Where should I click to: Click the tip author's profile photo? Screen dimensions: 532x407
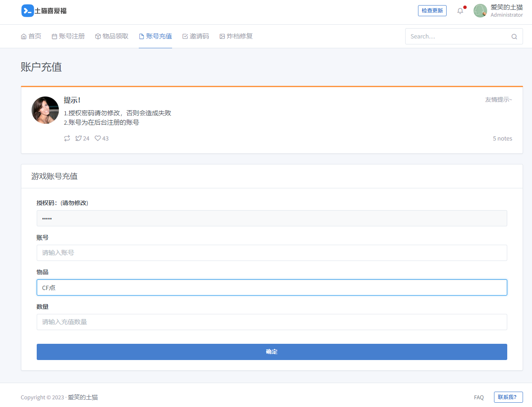point(45,110)
